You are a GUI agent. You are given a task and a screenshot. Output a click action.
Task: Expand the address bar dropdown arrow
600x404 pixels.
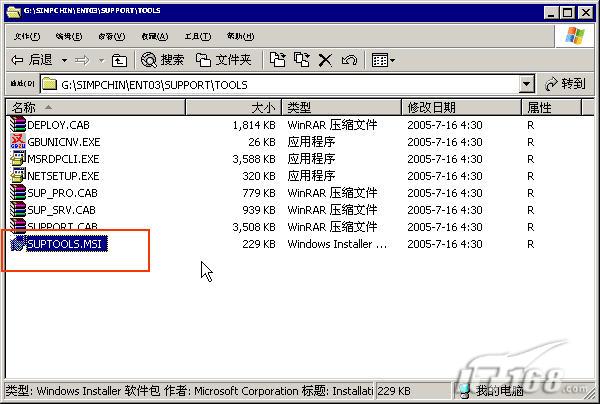point(527,84)
